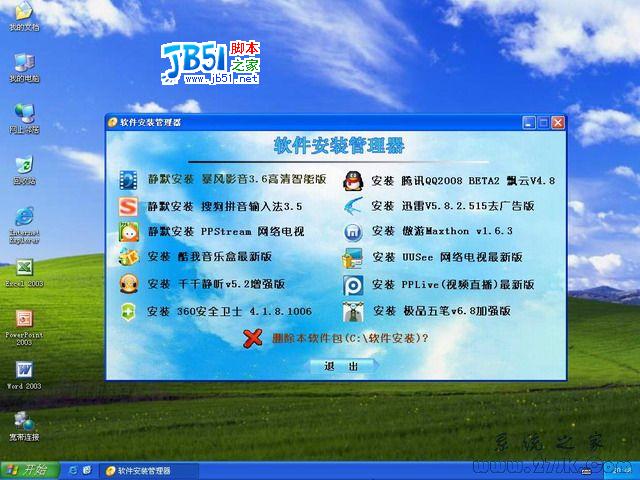
Task: Click 安装 腾讯QQ2008 BETA2 text
Action: [436, 181]
